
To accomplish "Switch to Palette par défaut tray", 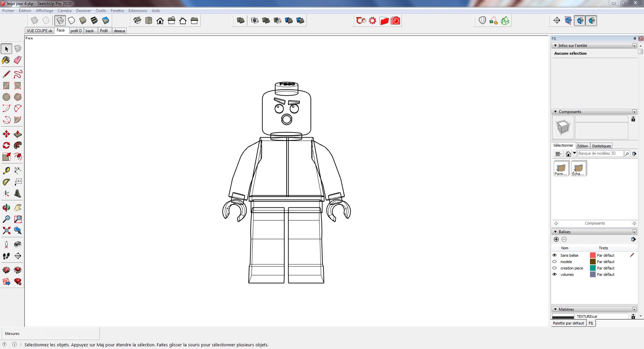I will tap(568, 323).
